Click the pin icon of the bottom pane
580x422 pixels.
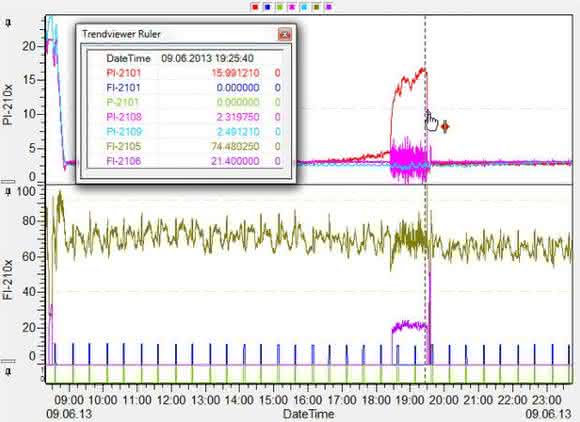pos(9,371)
